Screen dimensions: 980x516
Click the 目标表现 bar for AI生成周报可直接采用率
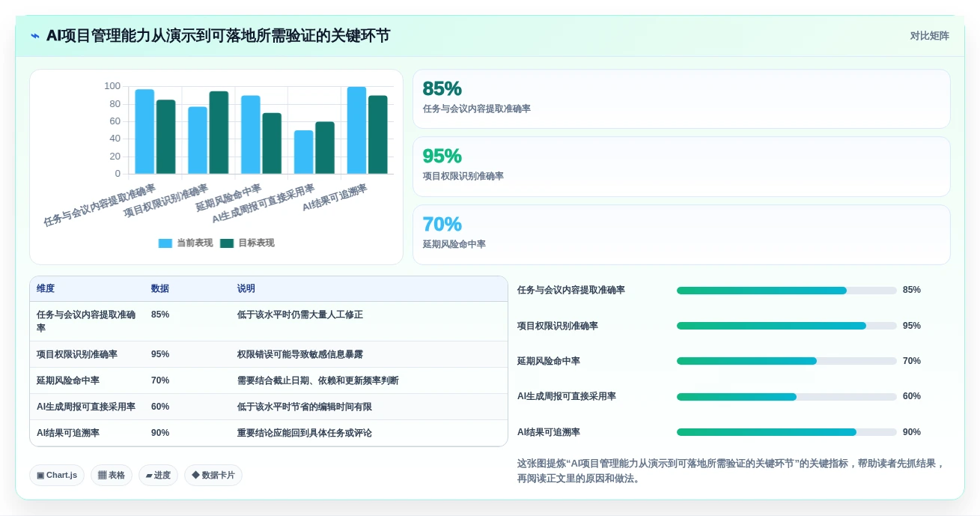325,148
